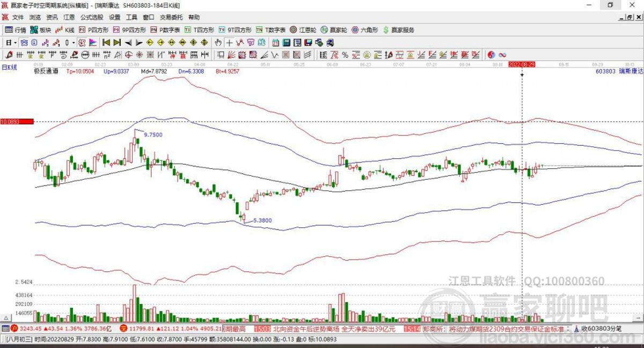Open 赢家服务 with dollar sign icon
644x348 pixels.
[x=398, y=30]
